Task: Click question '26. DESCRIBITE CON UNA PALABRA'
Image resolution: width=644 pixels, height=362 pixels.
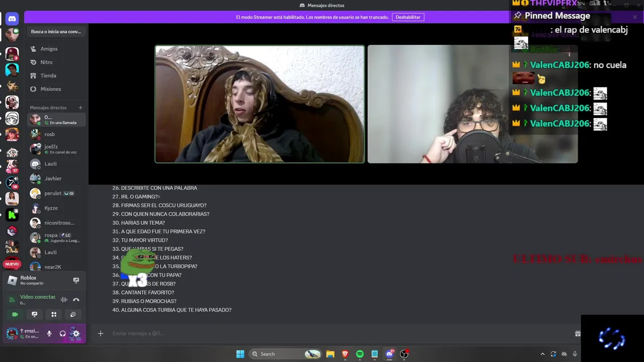Action: 154,188
